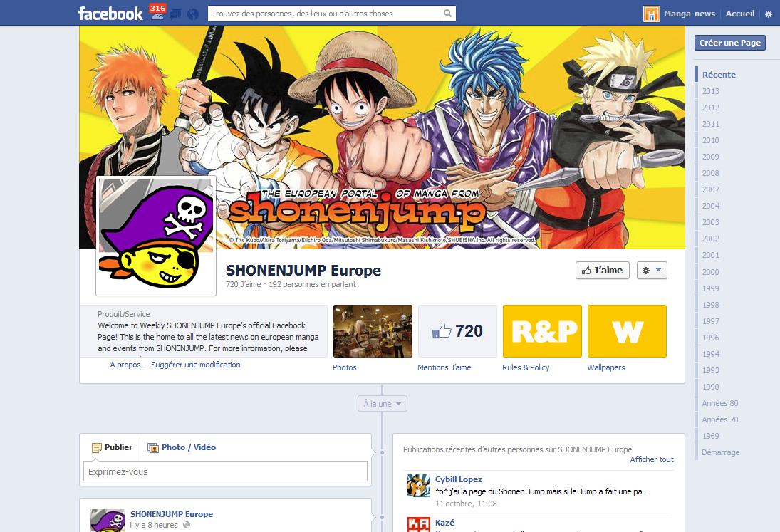Jump to 2010 in timeline
The width and height of the screenshot is (780, 532).
point(710,140)
